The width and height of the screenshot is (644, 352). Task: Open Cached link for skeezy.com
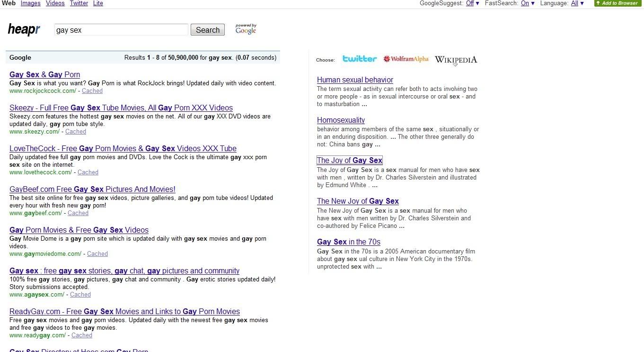click(76, 132)
